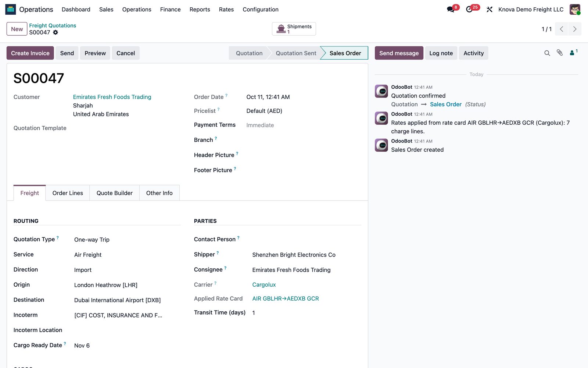Open the Shipments ship icon button
588x368 pixels.
(294, 29)
